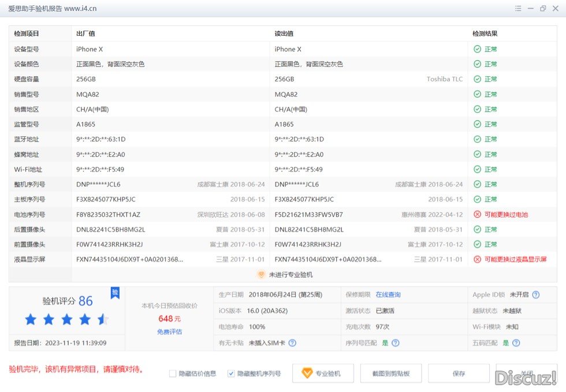Close the report window with X
Screen dimensions: 566x392
coord(556,8)
